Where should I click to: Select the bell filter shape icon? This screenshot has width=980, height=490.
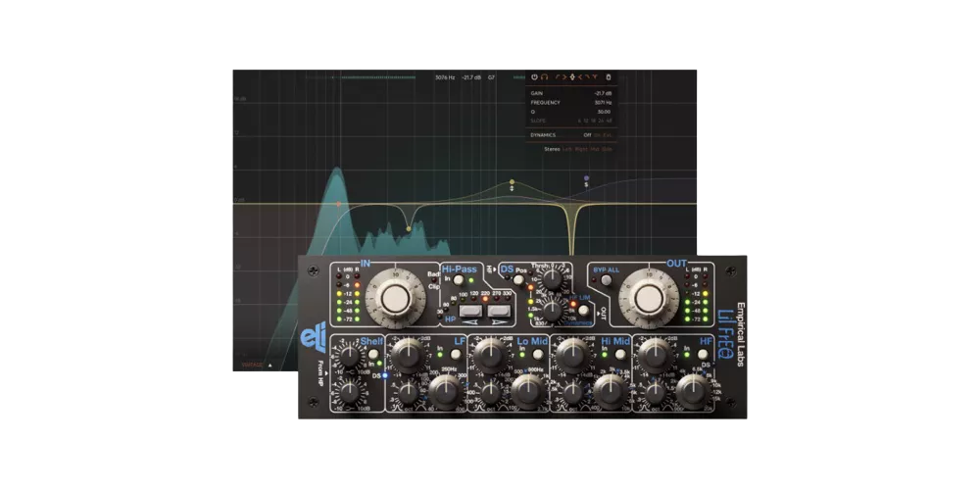coord(572,76)
